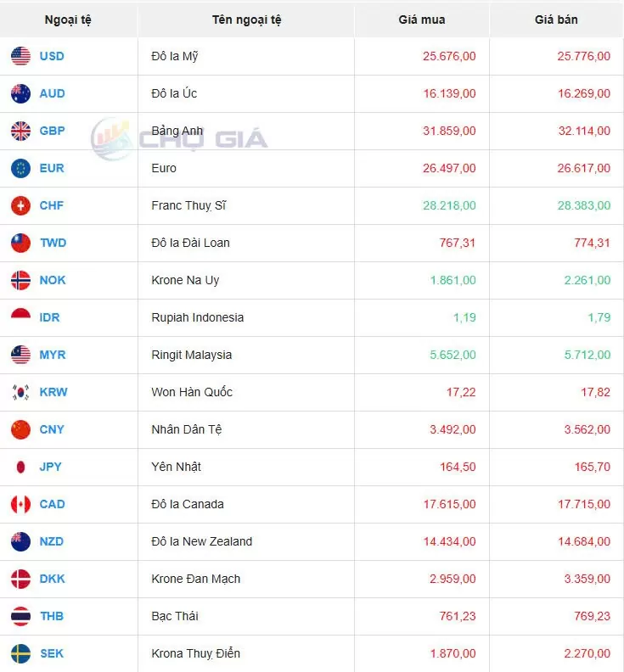Select the Euro buying price 26.497,00
The image size is (624, 672).
(x=449, y=169)
